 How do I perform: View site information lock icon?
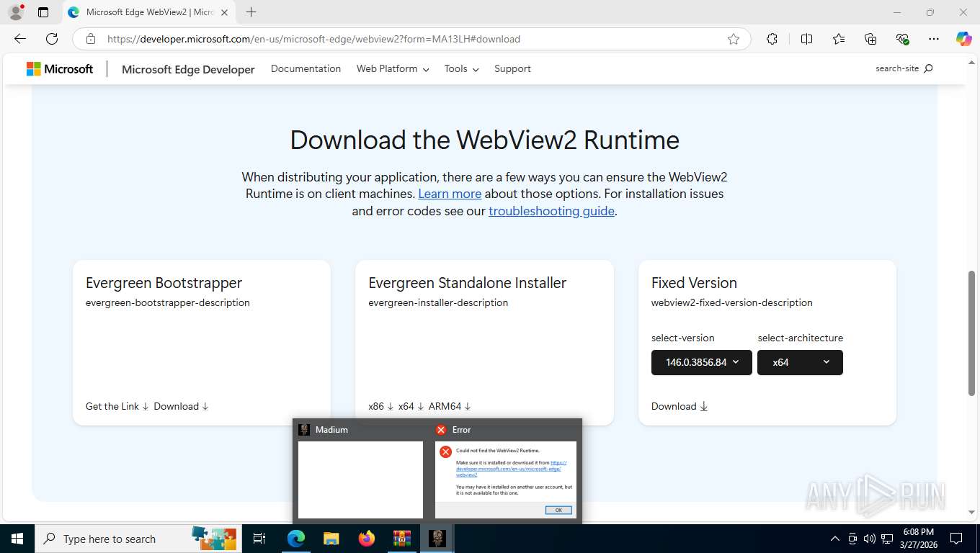(x=91, y=39)
